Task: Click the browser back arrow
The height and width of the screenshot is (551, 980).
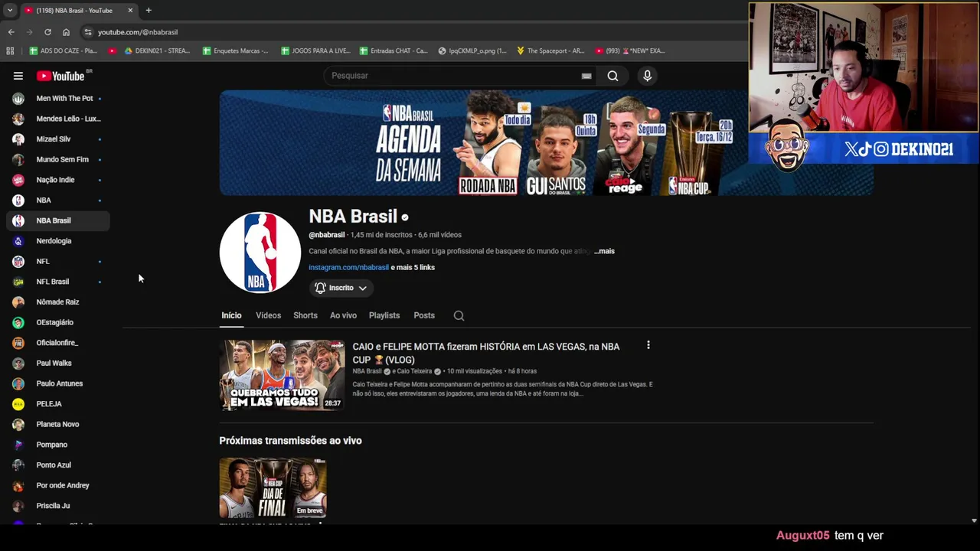Action: pos(11,32)
